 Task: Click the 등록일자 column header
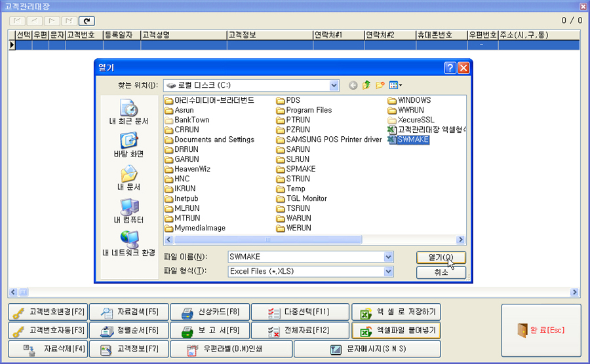(122, 35)
